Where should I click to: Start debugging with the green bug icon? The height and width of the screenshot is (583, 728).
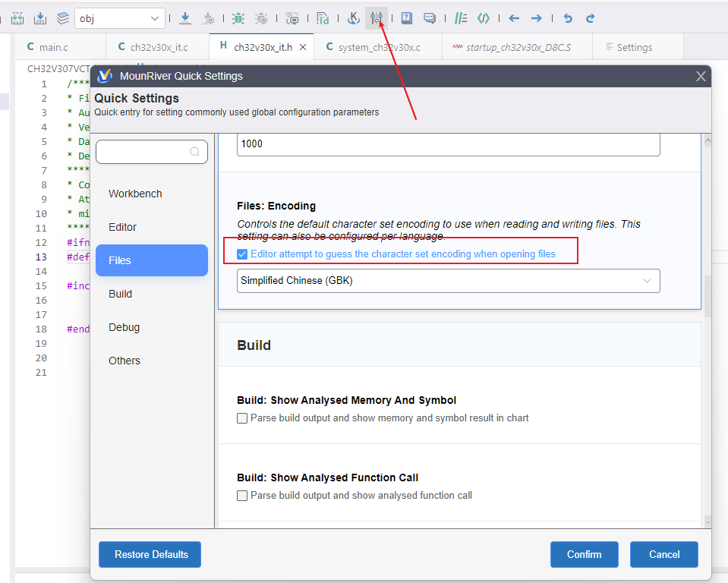(x=238, y=18)
